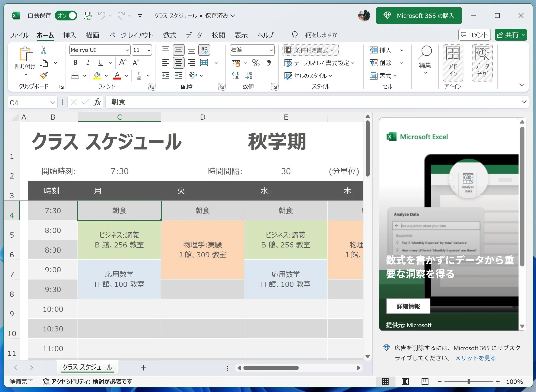536x392 pixels.
Task: Switch to the データ ribbon tab
Action: (194, 35)
